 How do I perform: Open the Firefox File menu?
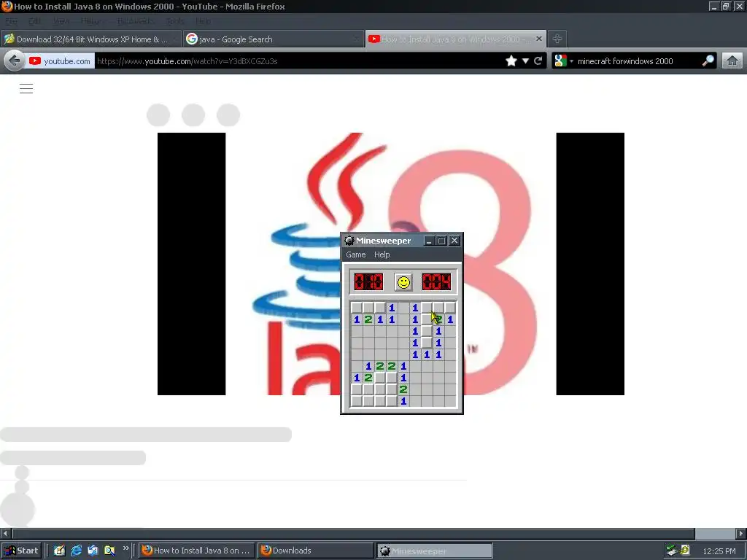11,21
